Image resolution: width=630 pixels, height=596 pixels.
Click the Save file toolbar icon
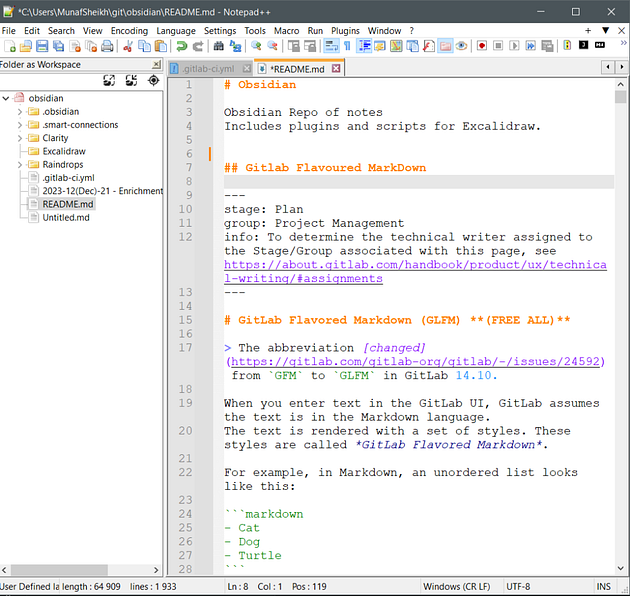pyautogui.click(x=42, y=46)
